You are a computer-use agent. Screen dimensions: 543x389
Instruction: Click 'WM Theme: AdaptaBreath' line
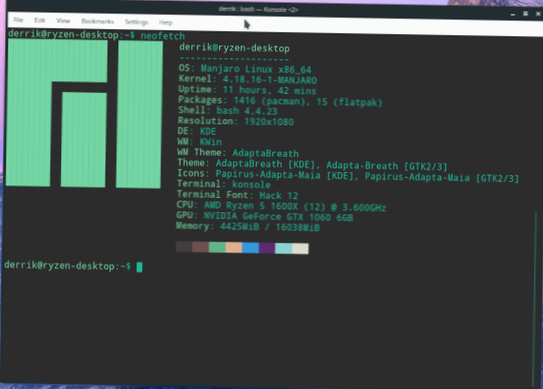coord(238,152)
